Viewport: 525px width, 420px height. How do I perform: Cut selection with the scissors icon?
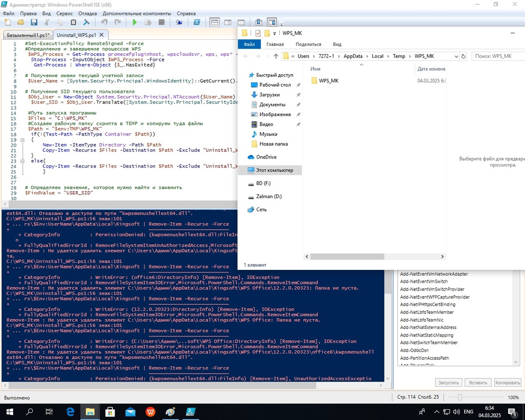tap(47, 22)
